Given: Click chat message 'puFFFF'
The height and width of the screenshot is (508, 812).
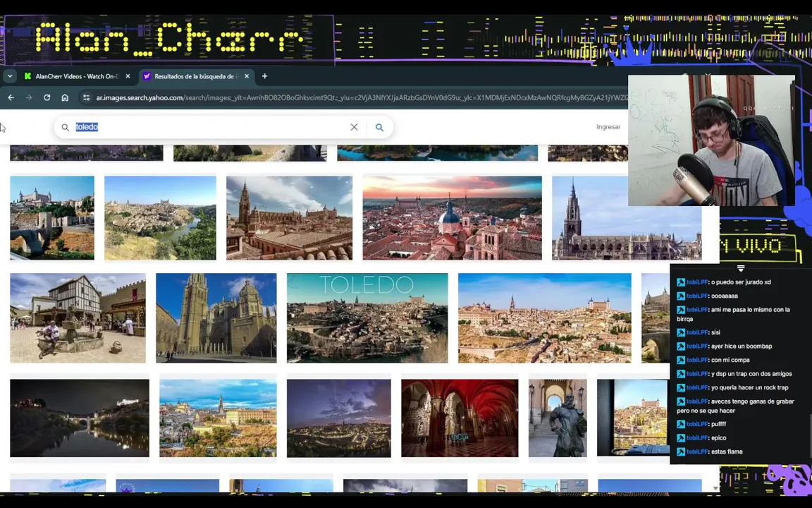Looking at the screenshot, I should point(718,424).
